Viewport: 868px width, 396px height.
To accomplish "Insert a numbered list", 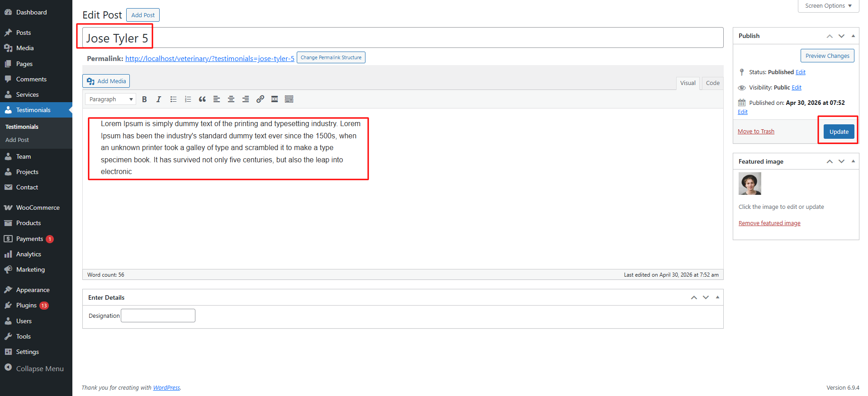I will (188, 99).
